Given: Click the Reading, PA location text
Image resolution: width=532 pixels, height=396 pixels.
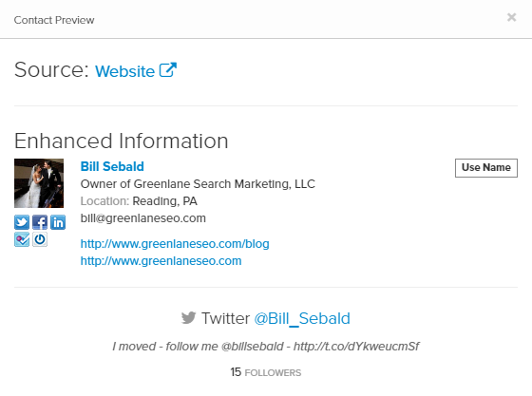Looking at the screenshot, I should click(164, 201).
